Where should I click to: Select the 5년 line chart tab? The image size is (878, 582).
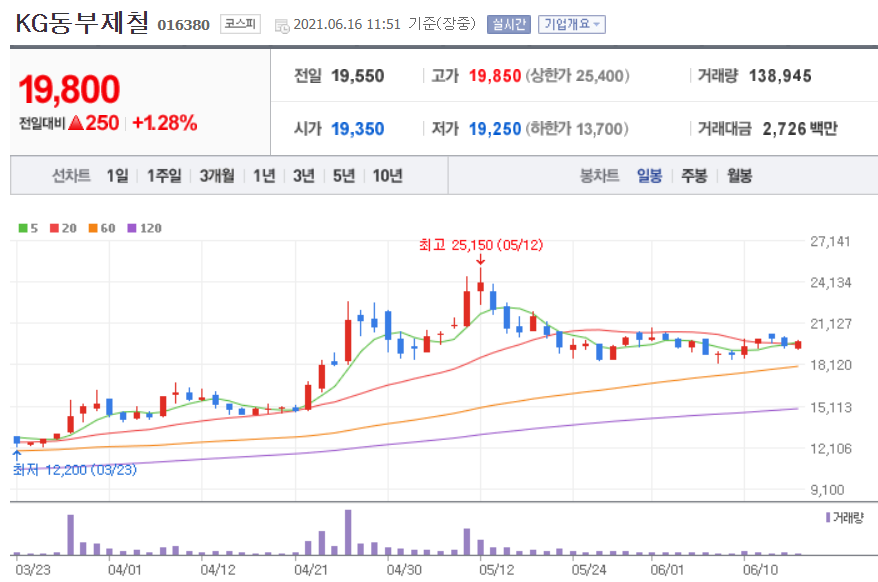(x=344, y=176)
